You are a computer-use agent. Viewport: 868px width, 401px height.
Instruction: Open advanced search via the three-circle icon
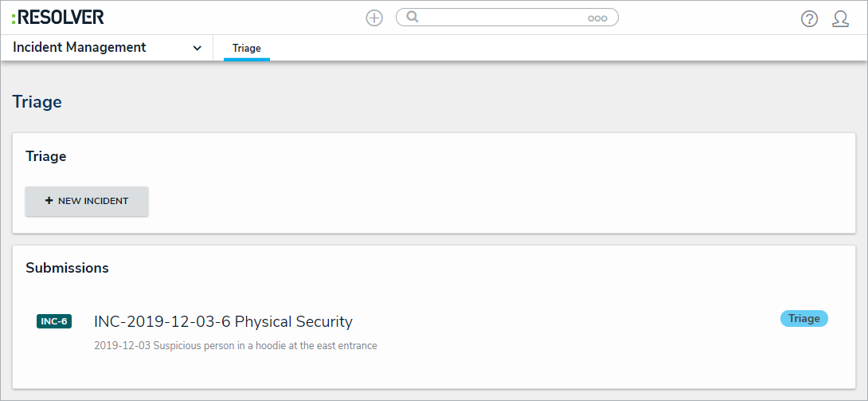tap(597, 18)
